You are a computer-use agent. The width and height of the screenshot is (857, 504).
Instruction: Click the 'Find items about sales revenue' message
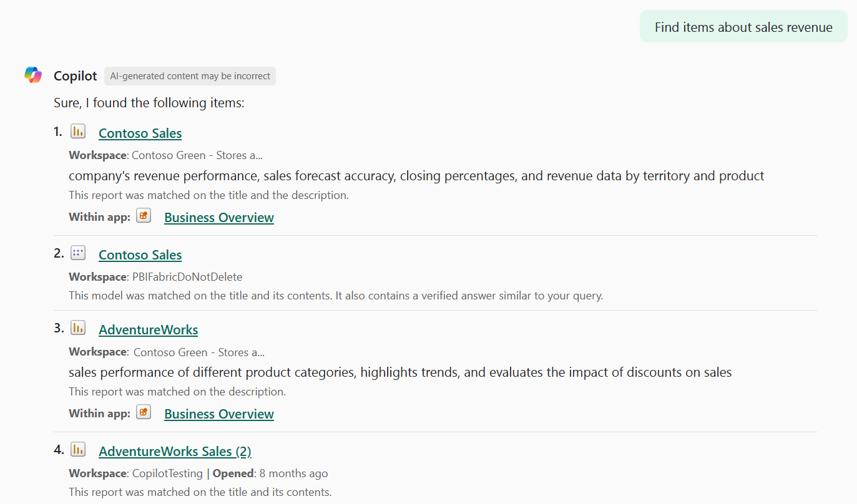(743, 27)
